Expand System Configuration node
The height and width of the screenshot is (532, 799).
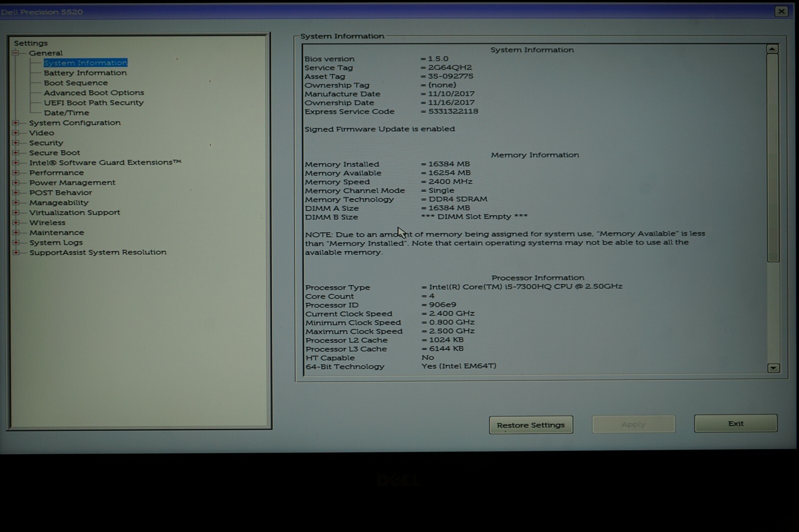15,123
